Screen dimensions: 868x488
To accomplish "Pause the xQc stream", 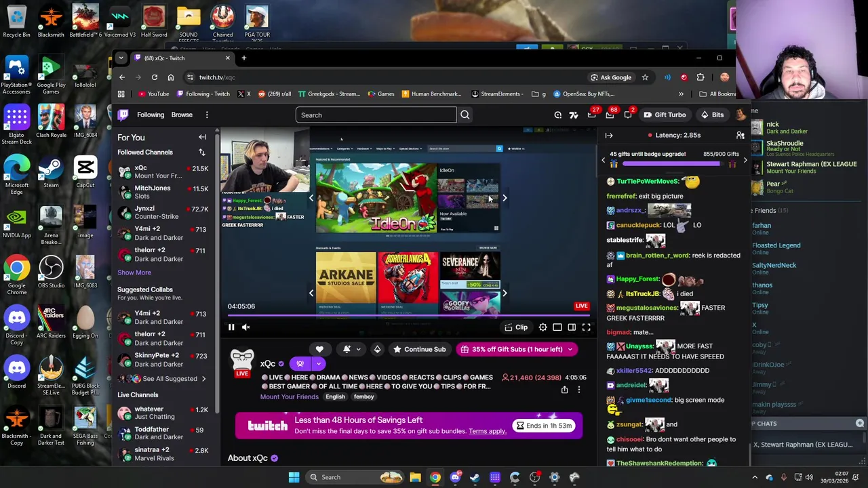I will [231, 327].
